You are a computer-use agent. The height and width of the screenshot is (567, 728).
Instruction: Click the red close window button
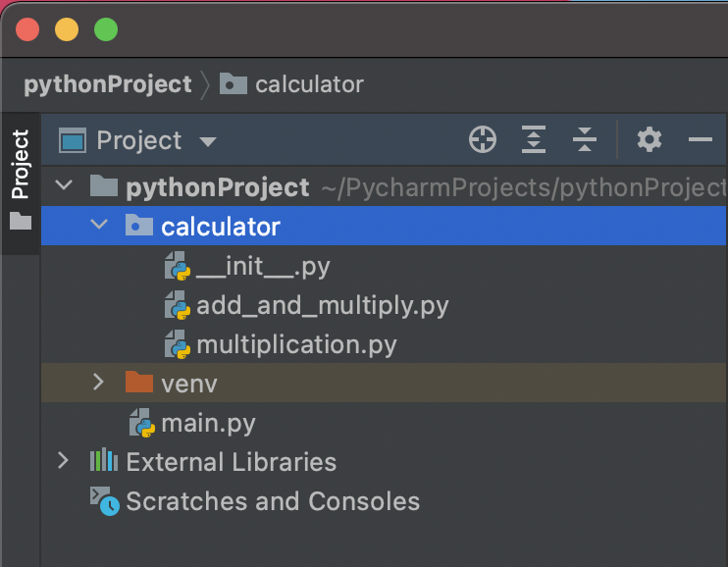tap(27, 29)
